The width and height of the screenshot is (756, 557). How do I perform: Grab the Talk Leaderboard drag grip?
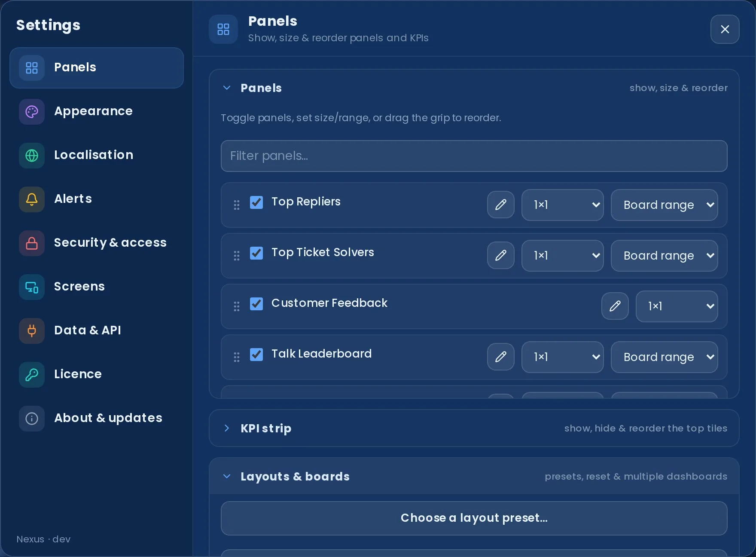(x=237, y=357)
